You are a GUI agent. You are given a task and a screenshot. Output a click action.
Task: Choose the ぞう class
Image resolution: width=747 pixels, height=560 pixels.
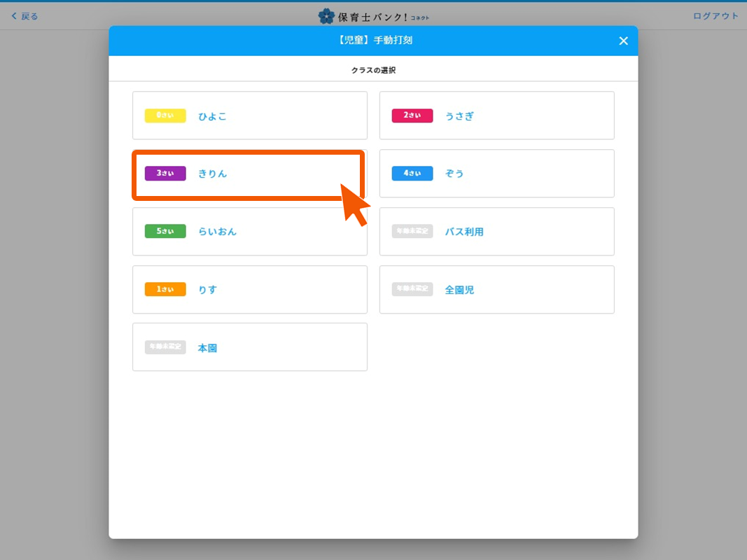[x=496, y=174]
